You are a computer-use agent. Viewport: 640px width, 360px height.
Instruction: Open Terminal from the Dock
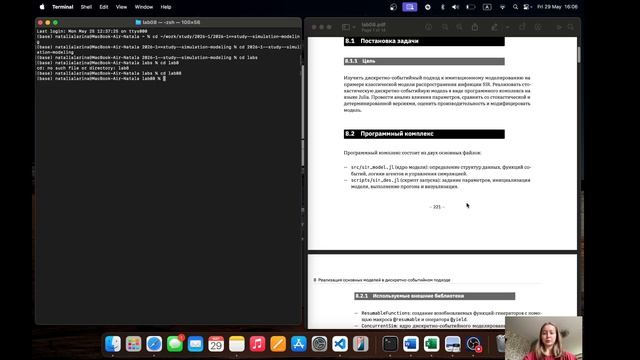(390, 344)
